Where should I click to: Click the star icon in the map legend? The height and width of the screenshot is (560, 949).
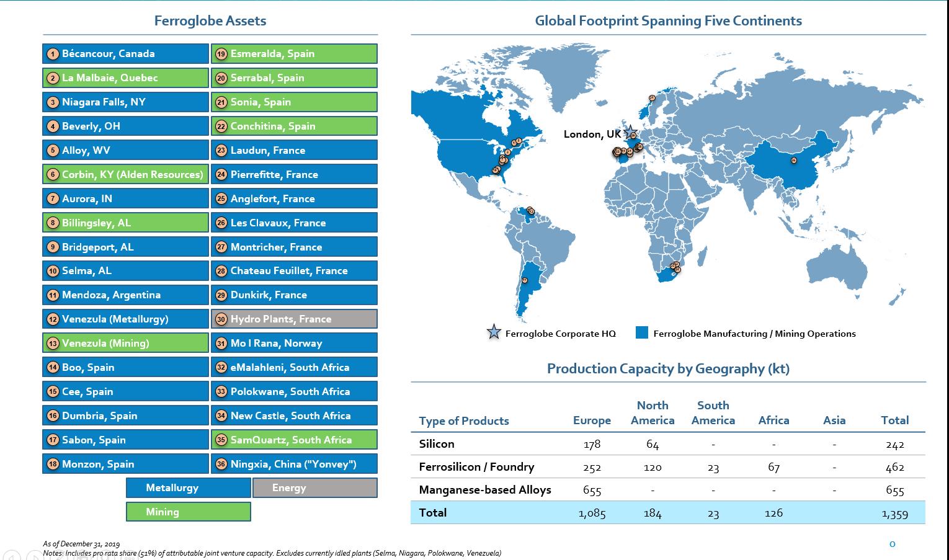[x=494, y=333]
